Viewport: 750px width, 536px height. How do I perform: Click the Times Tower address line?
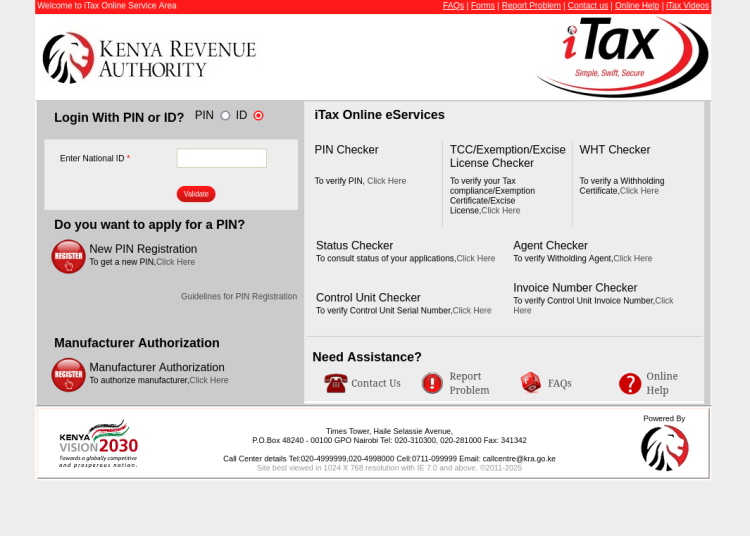(x=389, y=431)
